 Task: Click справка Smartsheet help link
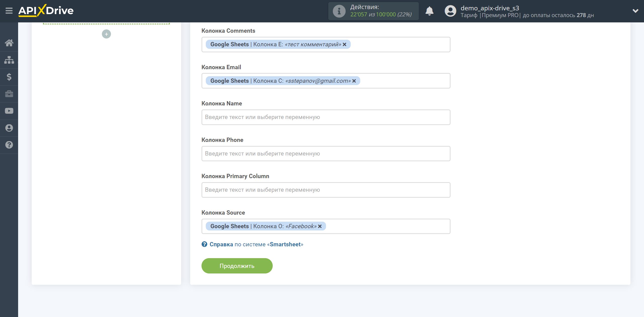(x=252, y=244)
